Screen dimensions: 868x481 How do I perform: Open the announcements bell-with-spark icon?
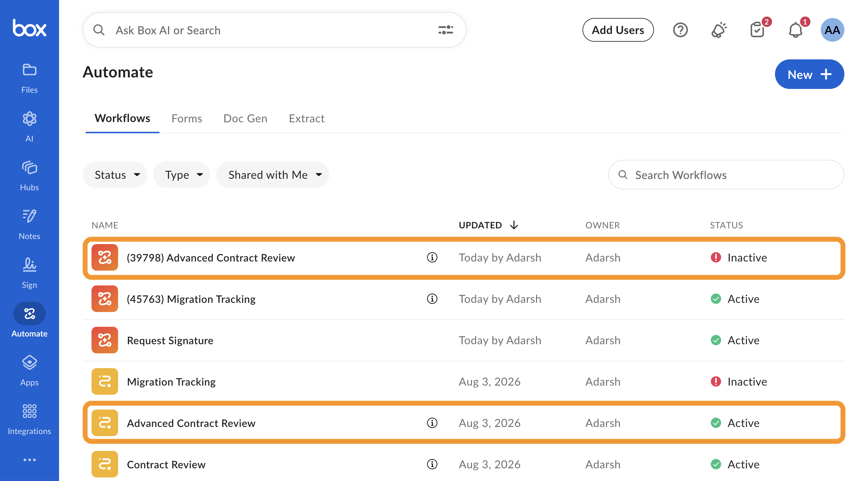[719, 30]
